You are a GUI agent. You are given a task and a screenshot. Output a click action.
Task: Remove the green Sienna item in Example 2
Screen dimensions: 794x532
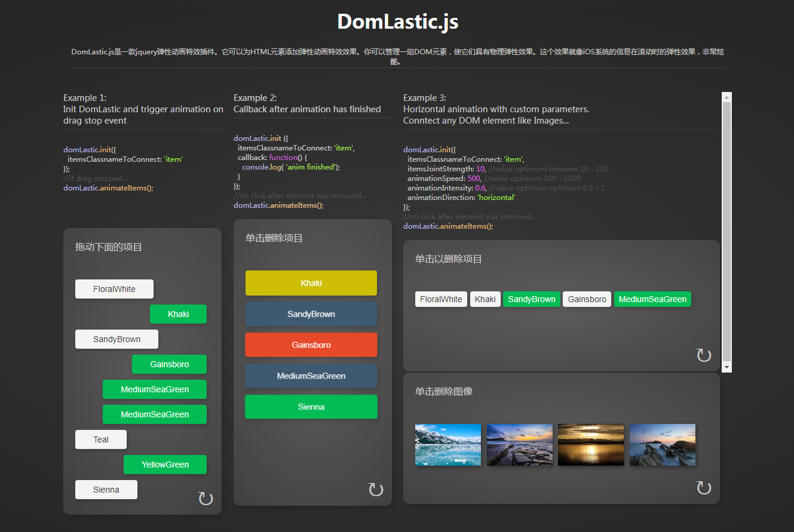pos(311,407)
